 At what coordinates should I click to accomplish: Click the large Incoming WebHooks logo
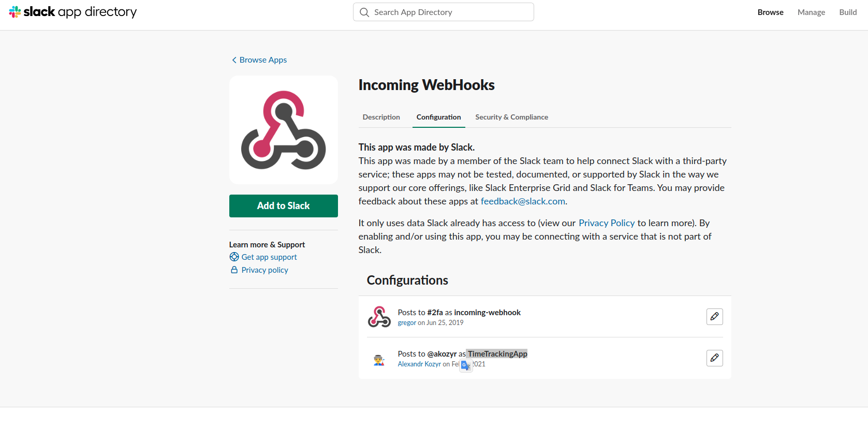click(284, 130)
